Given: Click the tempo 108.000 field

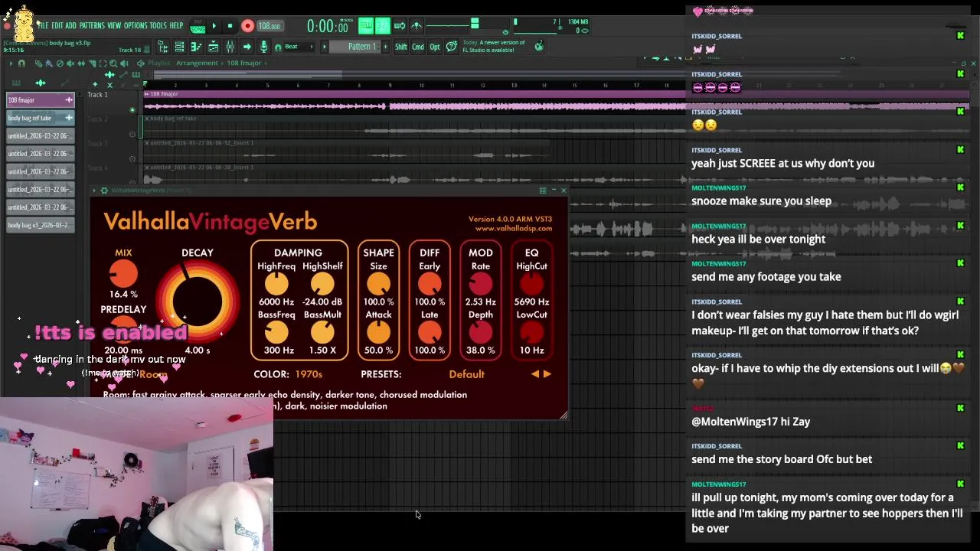Looking at the screenshot, I should tap(269, 26).
